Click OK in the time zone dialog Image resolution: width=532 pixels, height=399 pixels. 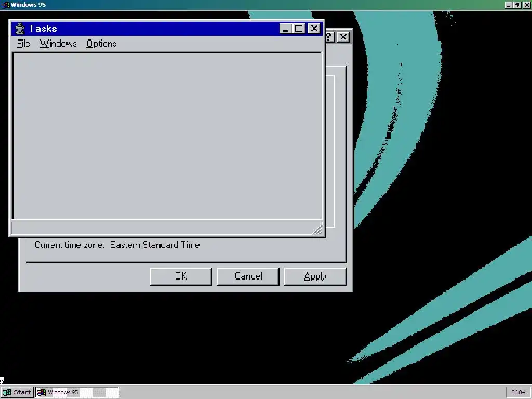[180, 276]
